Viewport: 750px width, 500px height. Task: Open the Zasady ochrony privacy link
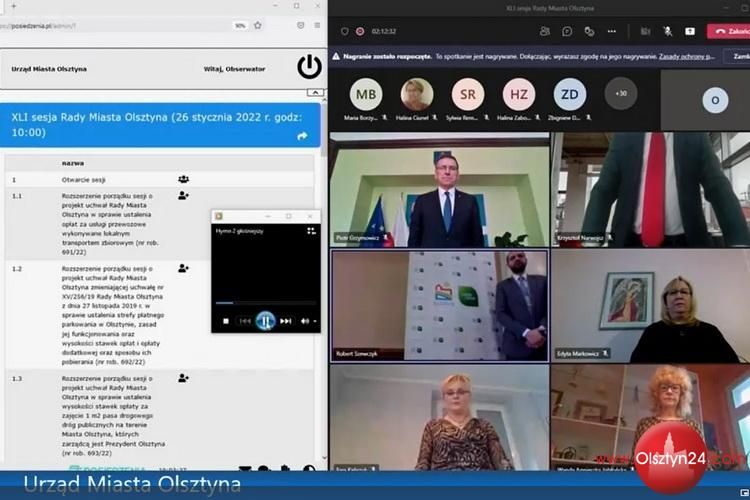[687, 56]
